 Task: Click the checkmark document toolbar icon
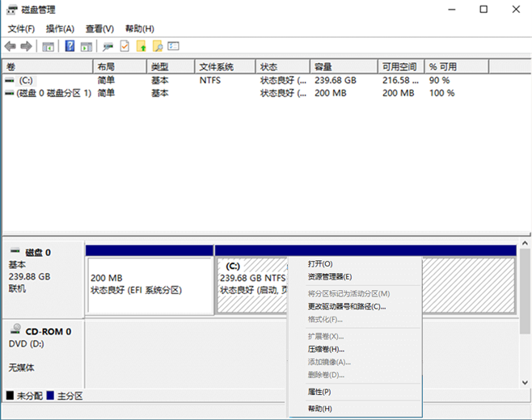coord(125,47)
